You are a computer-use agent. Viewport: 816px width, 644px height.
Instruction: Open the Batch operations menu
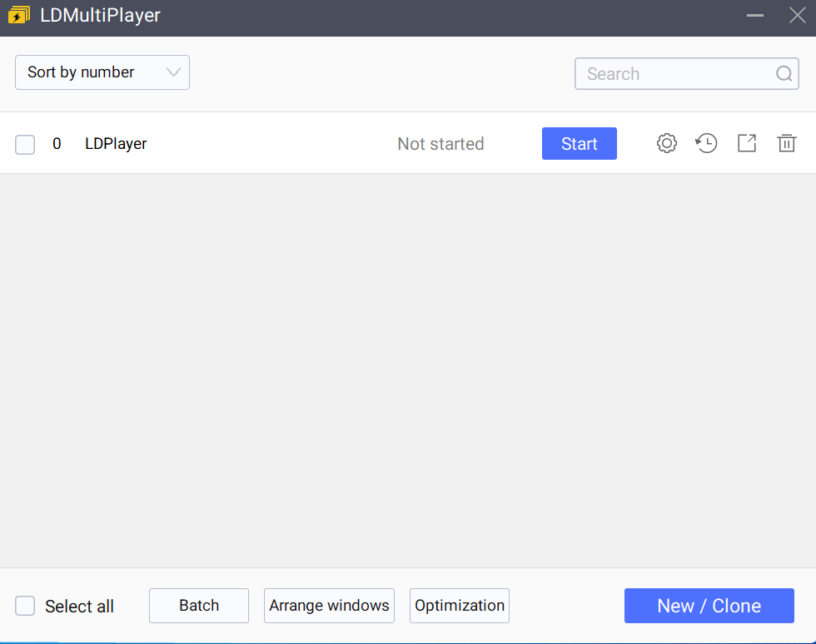(198, 606)
